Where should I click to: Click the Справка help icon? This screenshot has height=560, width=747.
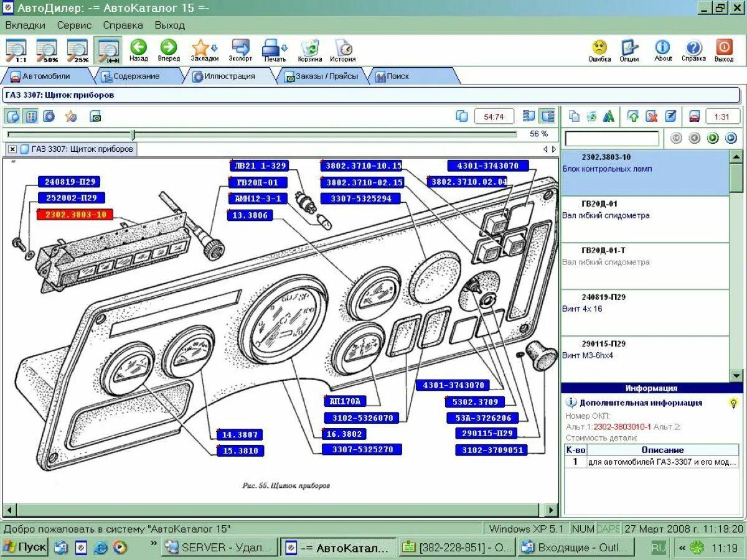(693, 47)
